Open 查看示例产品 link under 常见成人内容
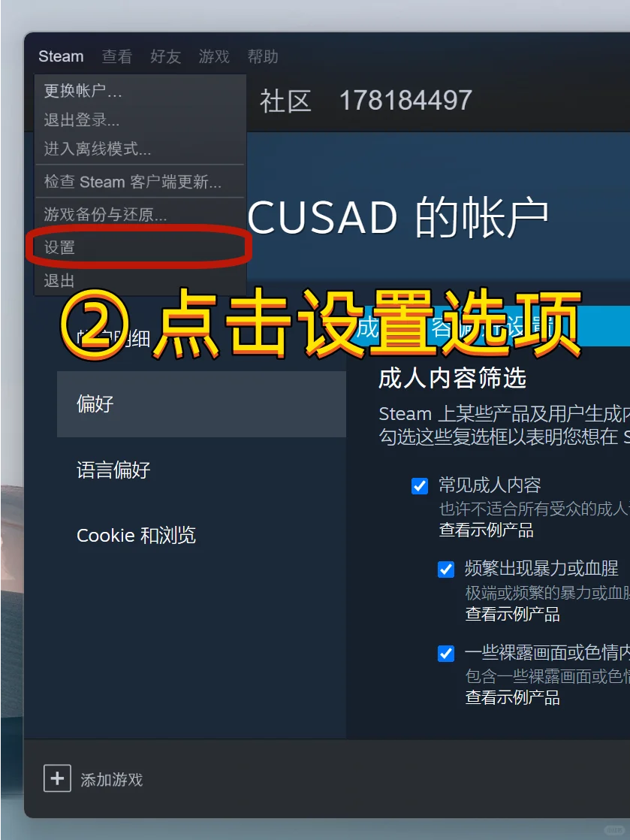630x840 pixels. (487, 530)
